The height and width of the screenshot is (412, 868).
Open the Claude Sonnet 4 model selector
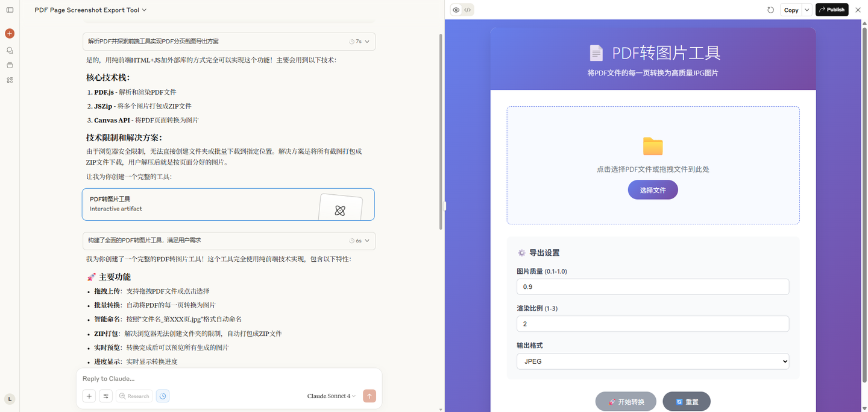tap(331, 396)
